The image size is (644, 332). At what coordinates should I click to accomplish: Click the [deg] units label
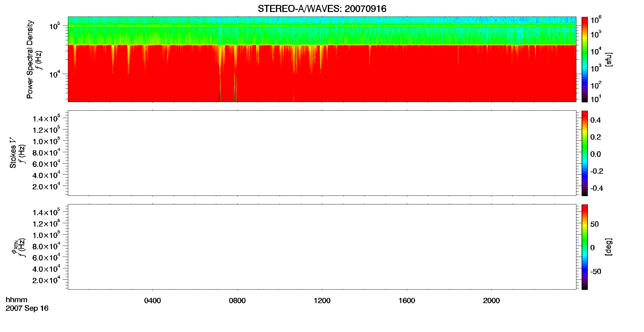point(608,247)
